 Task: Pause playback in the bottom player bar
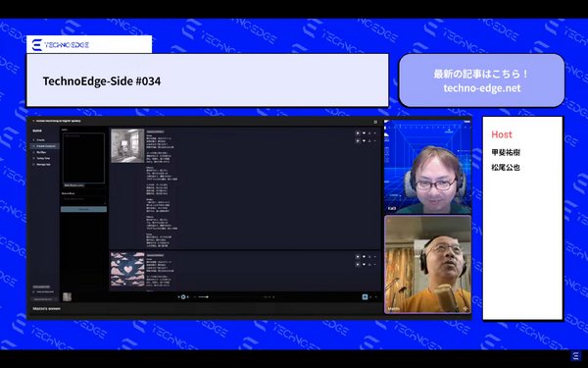tap(183, 297)
